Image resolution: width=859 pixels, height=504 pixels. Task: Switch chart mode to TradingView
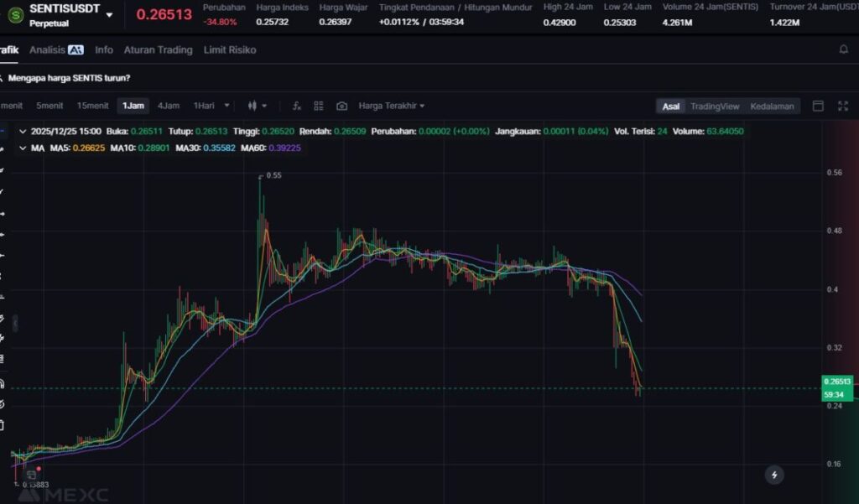click(714, 107)
